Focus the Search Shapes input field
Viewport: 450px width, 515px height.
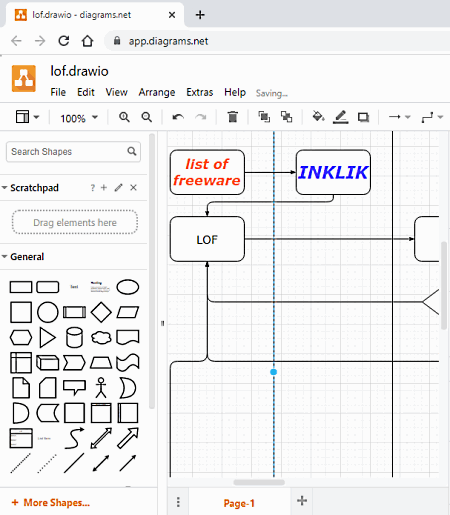pos(73,152)
